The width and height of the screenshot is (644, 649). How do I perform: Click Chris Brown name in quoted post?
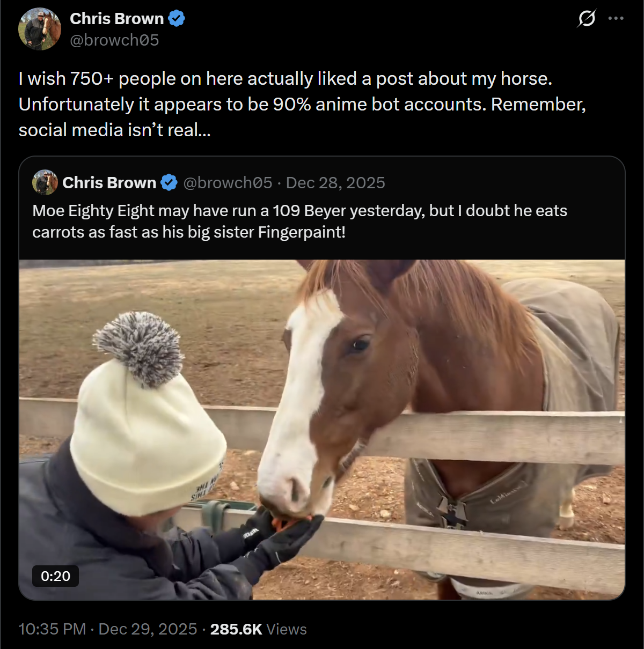[x=109, y=183]
